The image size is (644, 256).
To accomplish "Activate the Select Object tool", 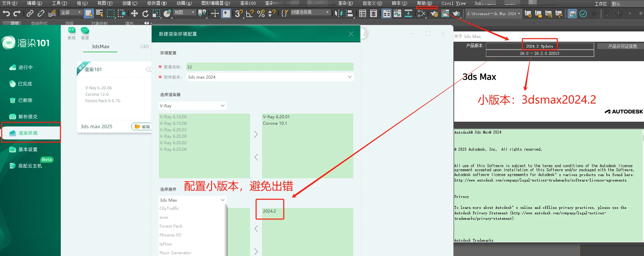I will tap(89, 14).
